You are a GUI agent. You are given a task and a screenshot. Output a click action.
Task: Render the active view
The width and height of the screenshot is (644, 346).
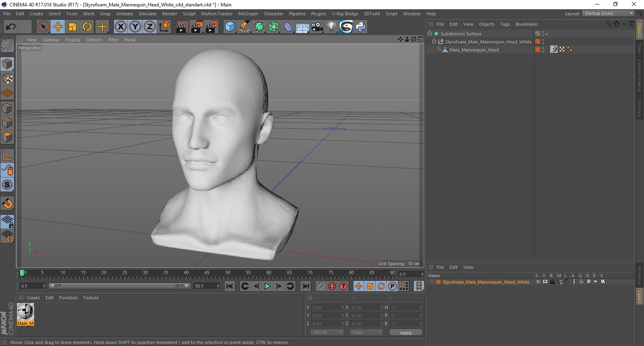[182, 27]
